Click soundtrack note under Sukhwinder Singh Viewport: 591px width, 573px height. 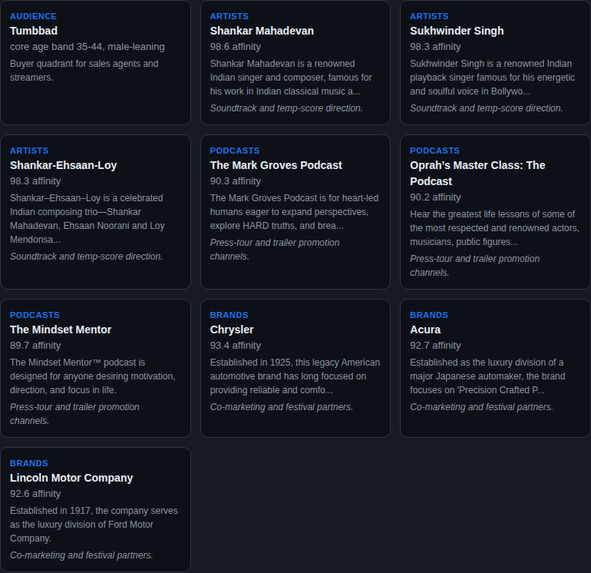point(486,108)
